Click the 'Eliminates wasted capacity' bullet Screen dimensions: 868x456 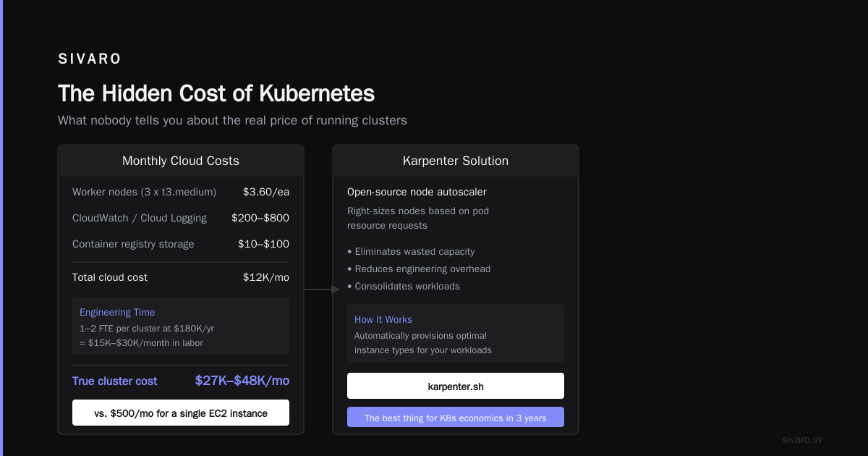click(x=411, y=251)
